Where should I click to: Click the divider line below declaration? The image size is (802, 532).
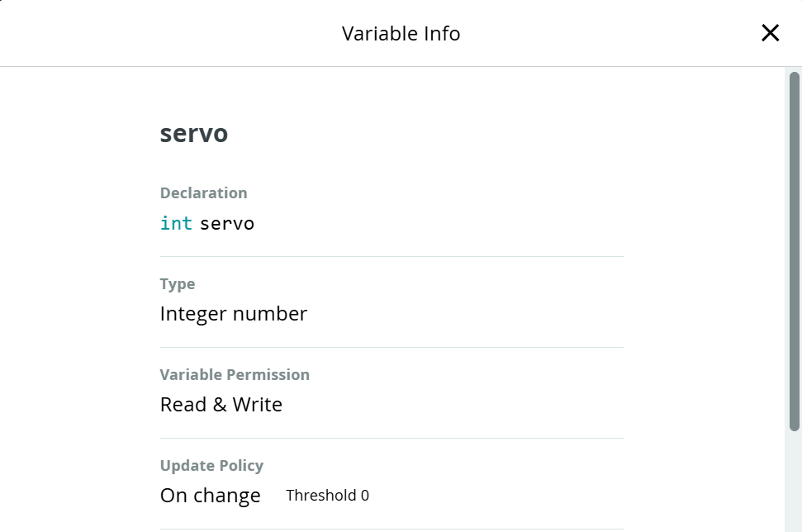click(x=391, y=256)
